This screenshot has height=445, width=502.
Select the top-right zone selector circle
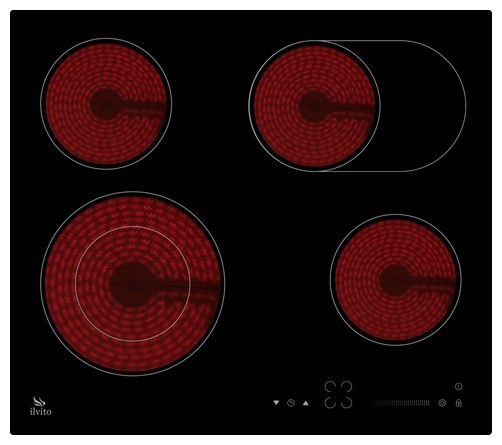[347, 387]
